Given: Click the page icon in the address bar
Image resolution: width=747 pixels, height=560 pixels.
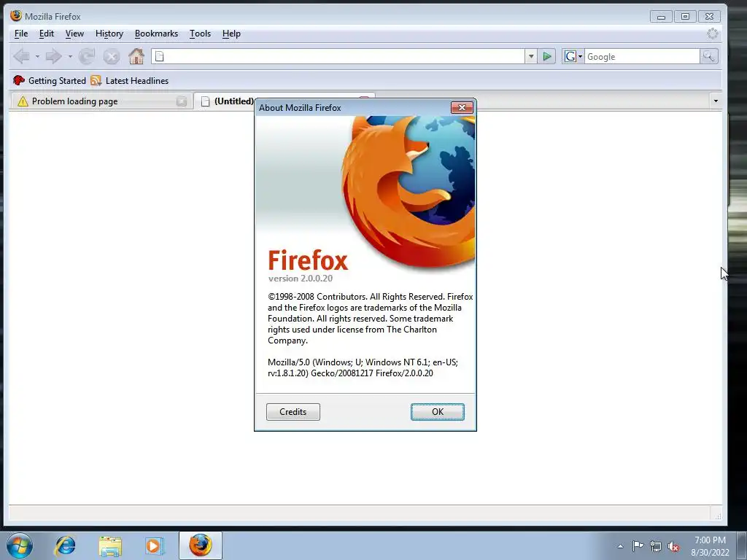Looking at the screenshot, I should pos(160,57).
